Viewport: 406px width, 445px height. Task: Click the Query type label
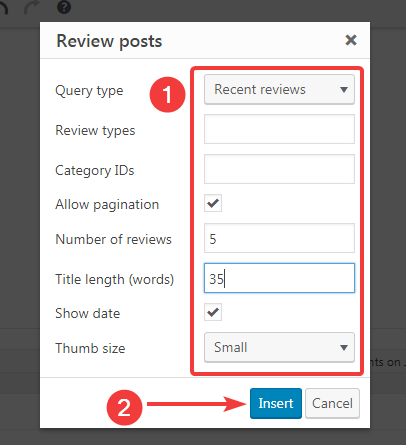coord(89,91)
